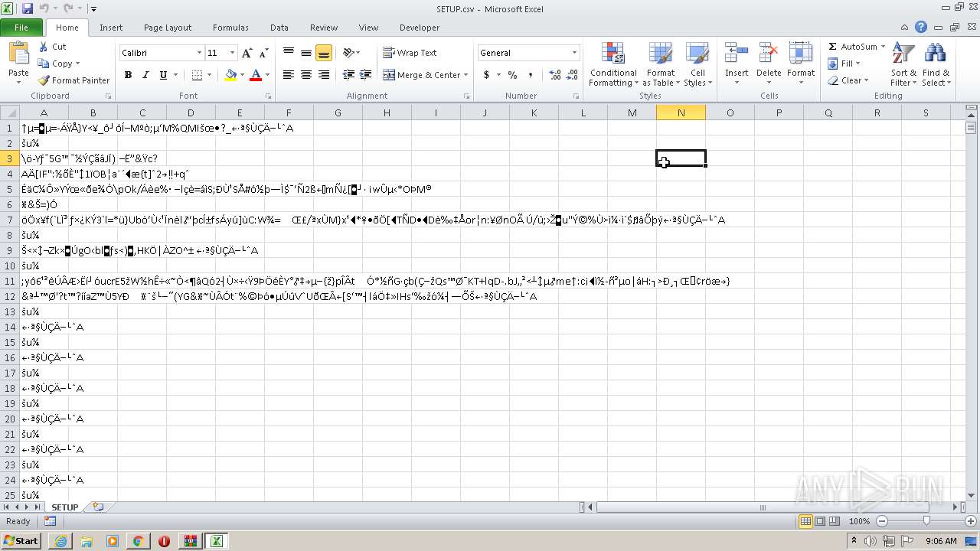Open the font size dropdown
980x551 pixels.
tap(232, 53)
